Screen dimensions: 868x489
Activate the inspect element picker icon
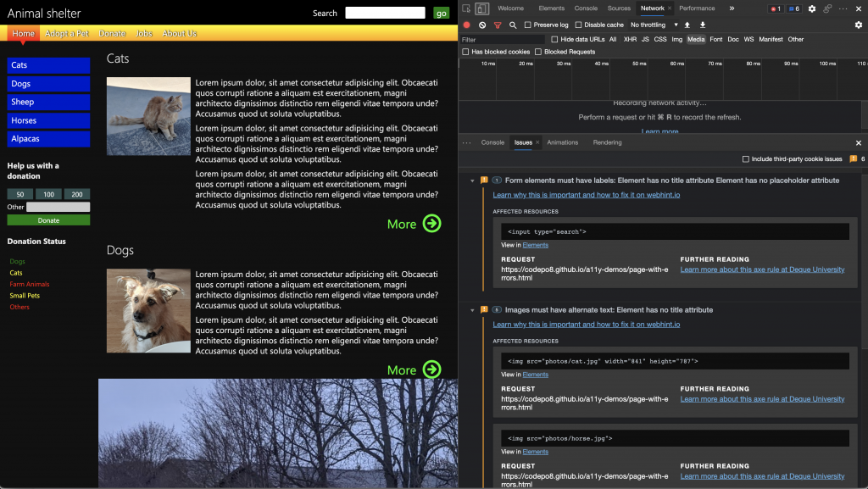pyautogui.click(x=466, y=8)
